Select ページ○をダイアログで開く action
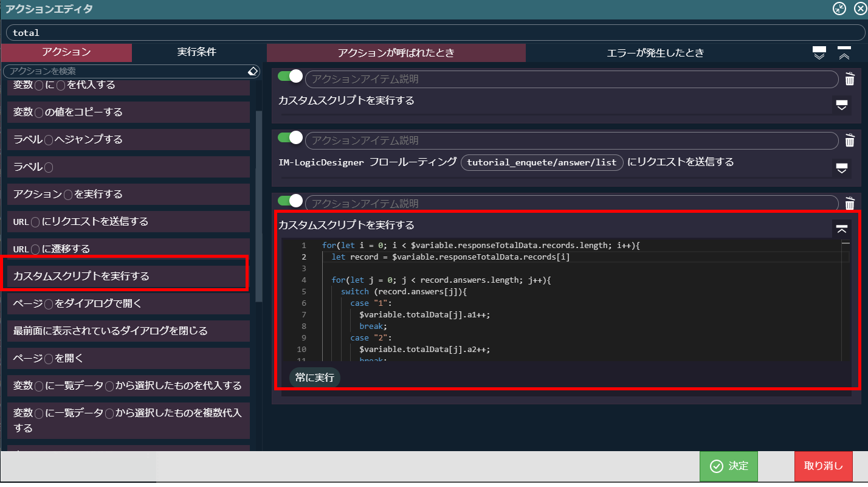868x487 pixels. 128,303
